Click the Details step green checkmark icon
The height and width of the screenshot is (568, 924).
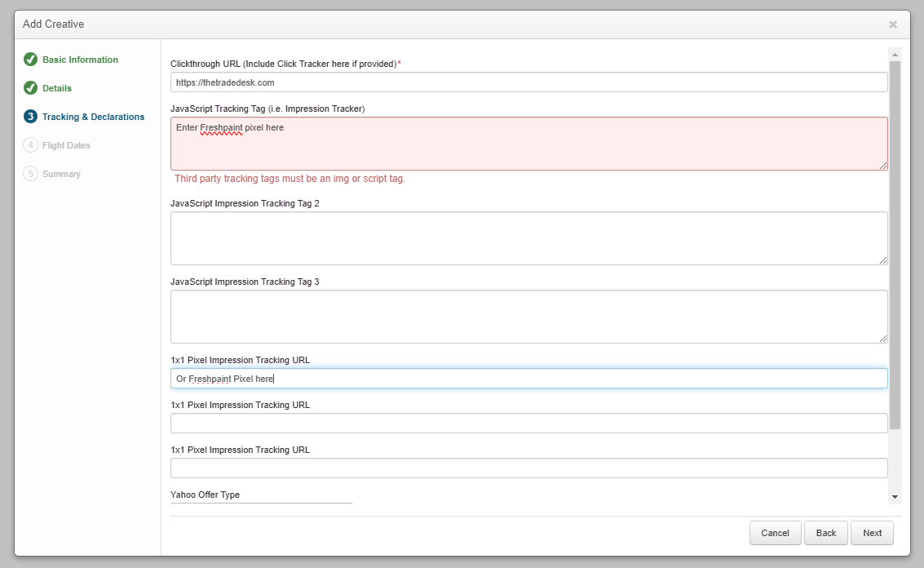[31, 88]
